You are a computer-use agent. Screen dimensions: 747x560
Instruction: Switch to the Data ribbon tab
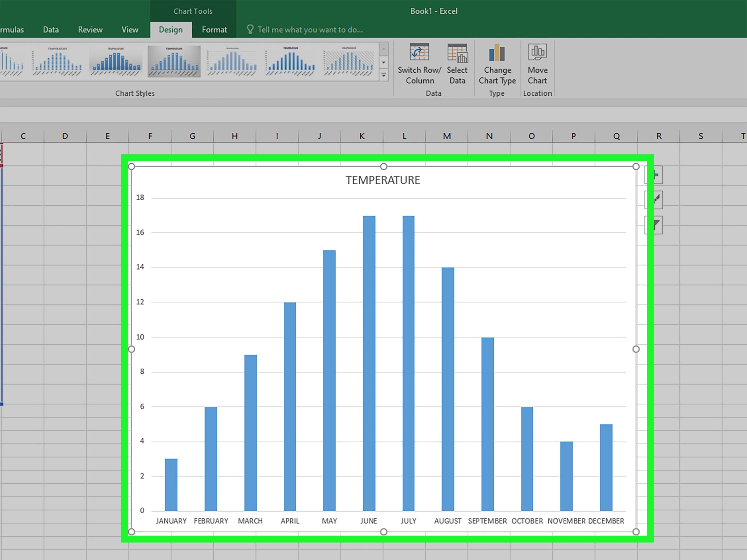point(51,29)
